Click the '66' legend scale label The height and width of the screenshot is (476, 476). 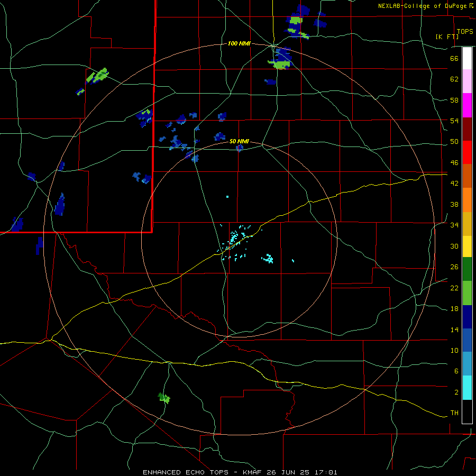(454, 58)
